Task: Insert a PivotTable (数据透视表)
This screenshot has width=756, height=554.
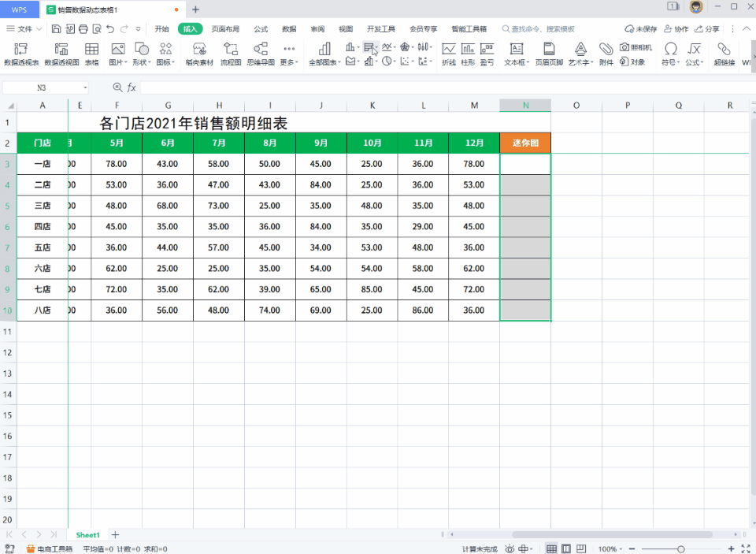Action: pyautogui.click(x=21, y=54)
